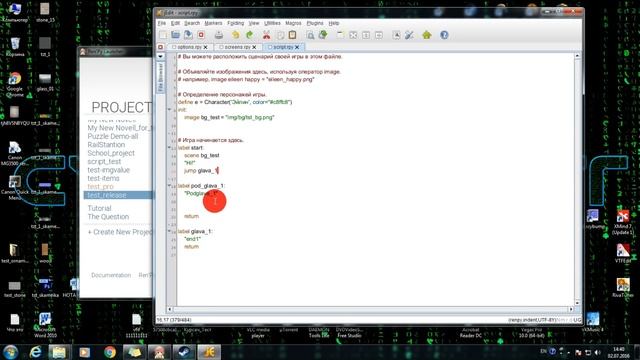
Task: Select the highlighted test_release project
Action: click(118, 195)
